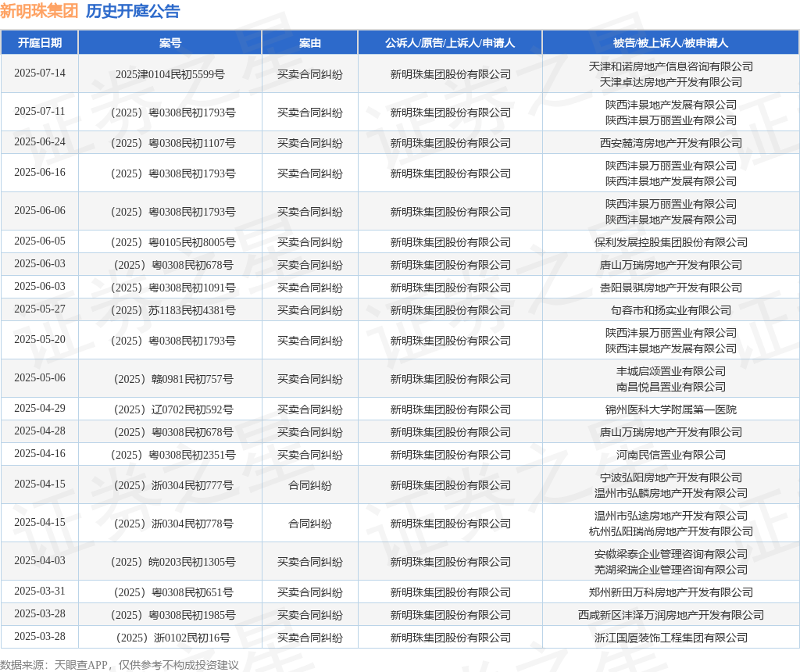Click defendant 贵阳景骐房地产开发有限公司

coord(670,288)
